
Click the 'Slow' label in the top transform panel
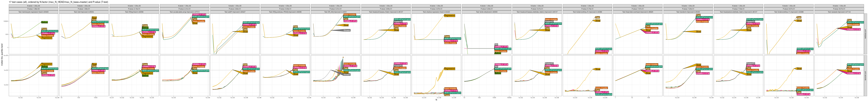point(698,32)
